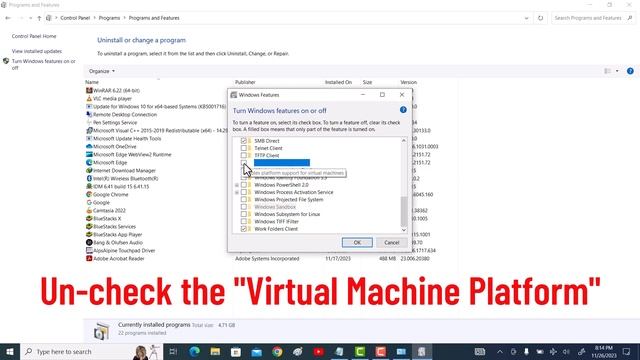This screenshot has width=640, height=360.
Task: Open the notification center icon
Action: pos(627,351)
